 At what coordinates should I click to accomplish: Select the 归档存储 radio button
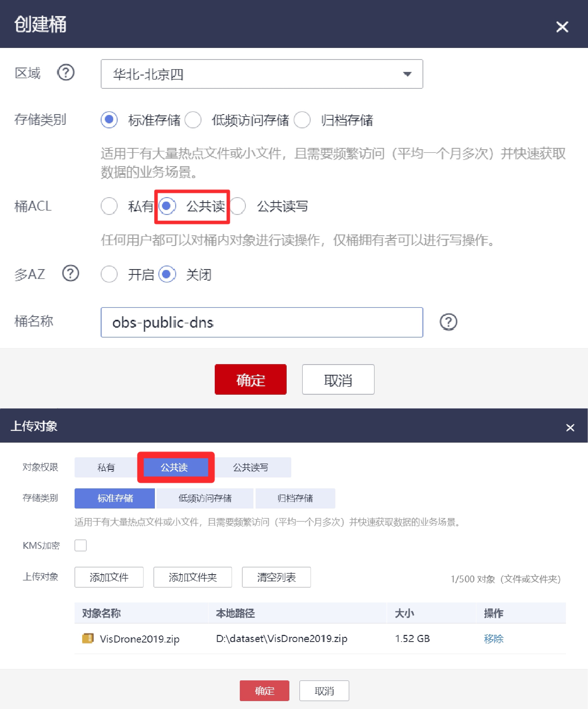(302, 120)
